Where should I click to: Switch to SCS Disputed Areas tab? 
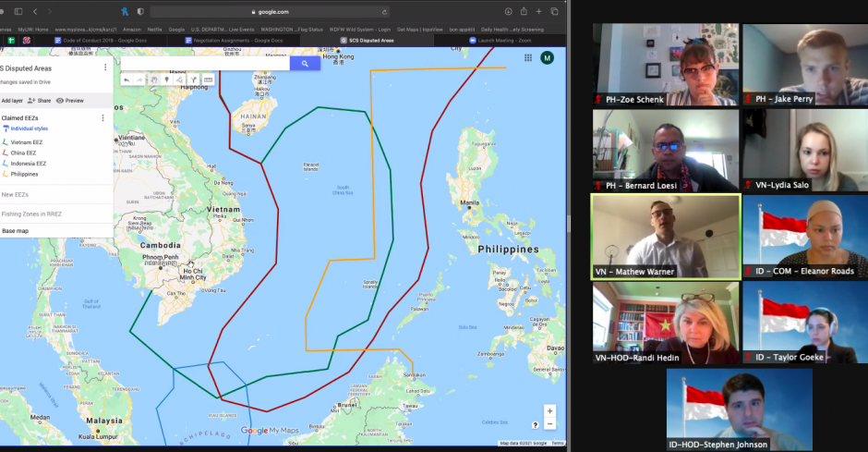tap(367, 41)
